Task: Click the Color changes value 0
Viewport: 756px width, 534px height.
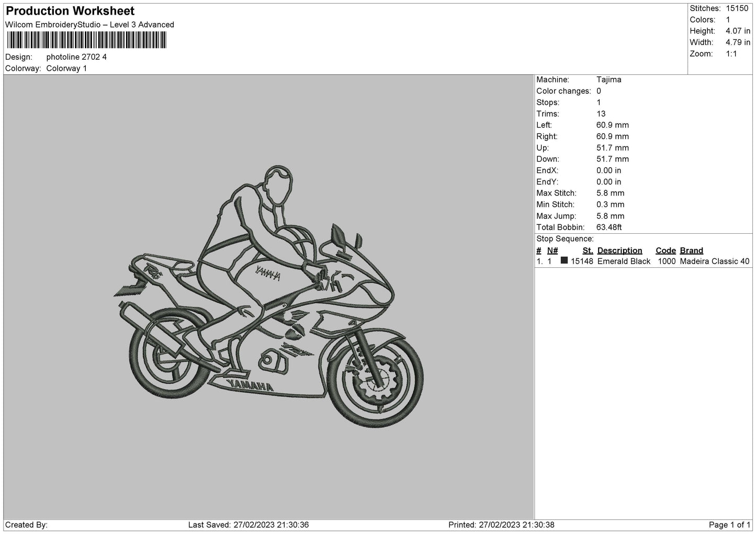Action: click(x=599, y=91)
